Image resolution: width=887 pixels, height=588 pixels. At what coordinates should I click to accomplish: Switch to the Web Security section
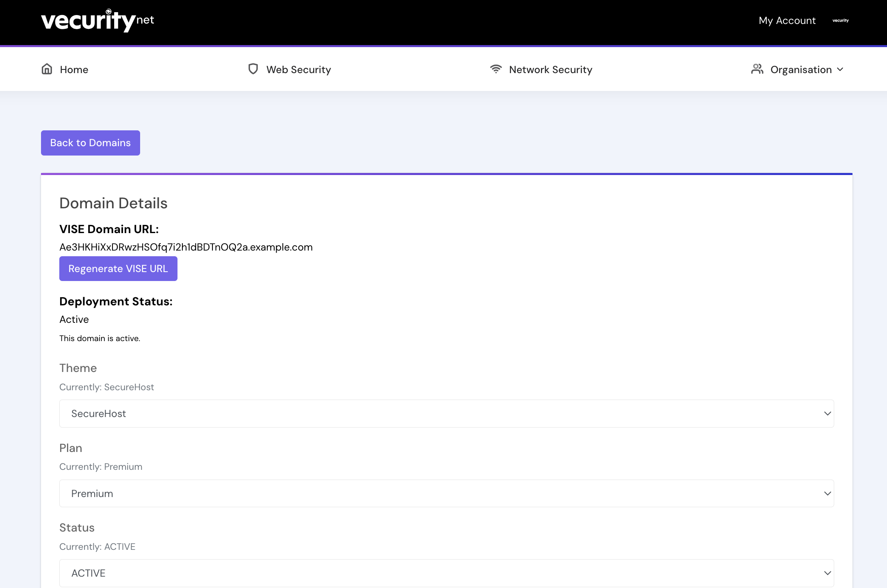tap(299, 69)
